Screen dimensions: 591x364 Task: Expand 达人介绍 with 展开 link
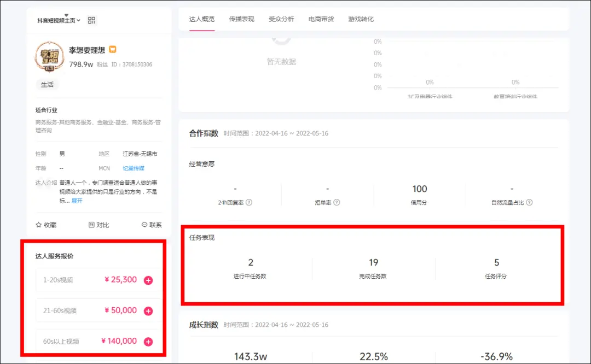(77, 201)
